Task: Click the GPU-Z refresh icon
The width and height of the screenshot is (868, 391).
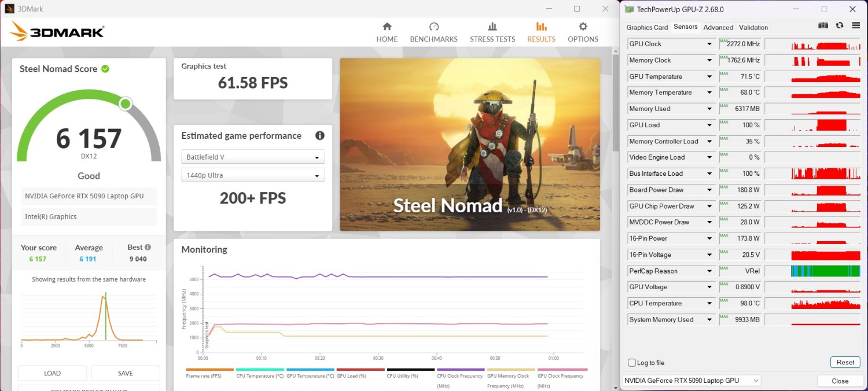Action: point(840,26)
